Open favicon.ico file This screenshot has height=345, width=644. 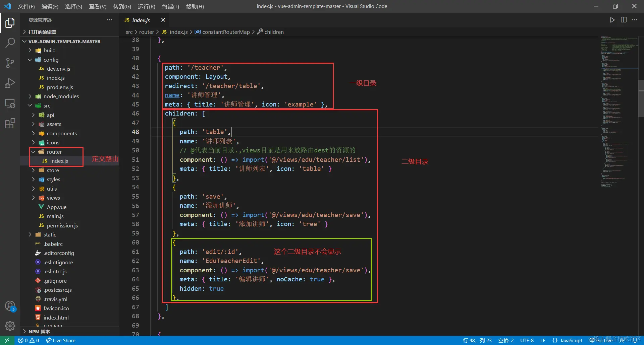click(x=69, y=308)
